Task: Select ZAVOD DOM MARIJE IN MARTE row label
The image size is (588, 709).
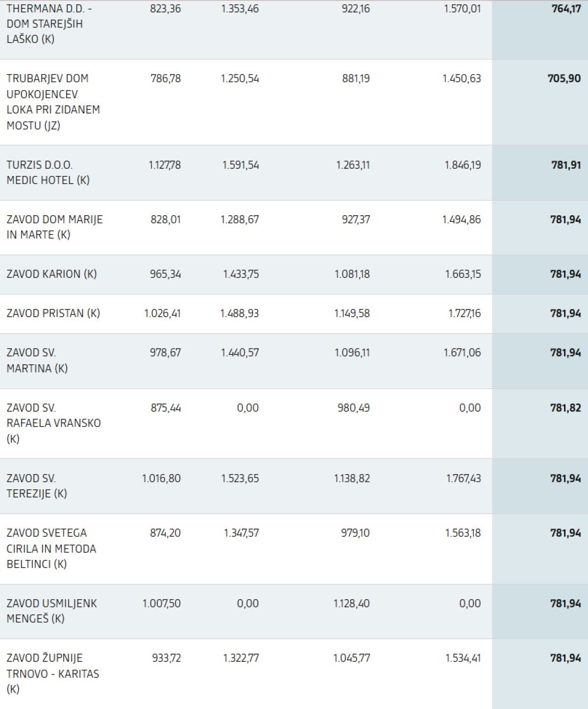Action: (54, 227)
